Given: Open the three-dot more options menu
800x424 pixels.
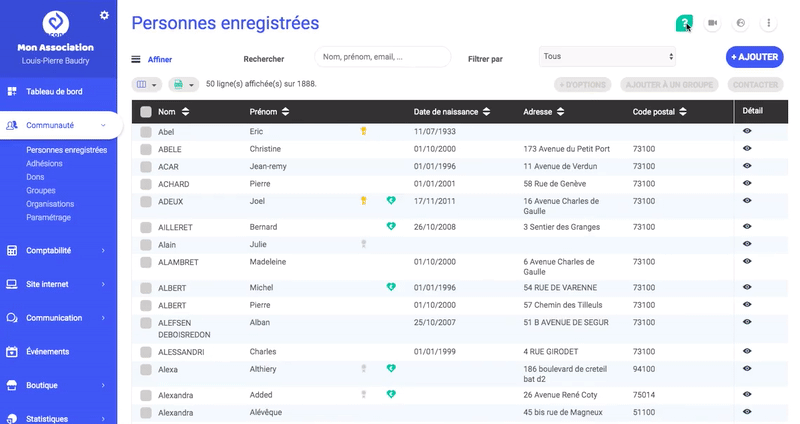Looking at the screenshot, I should [768, 23].
